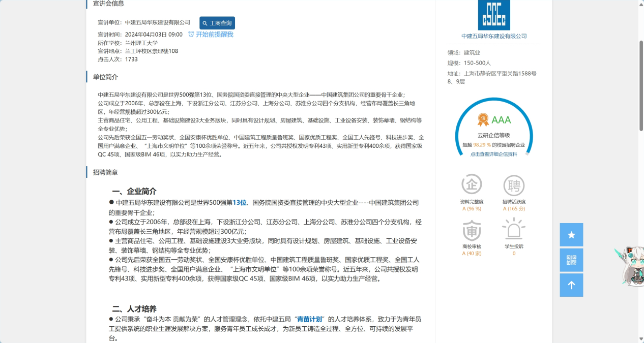Open the CSCEC company logo
The height and width of the screenshot is (343, 644).
[493, 15]
